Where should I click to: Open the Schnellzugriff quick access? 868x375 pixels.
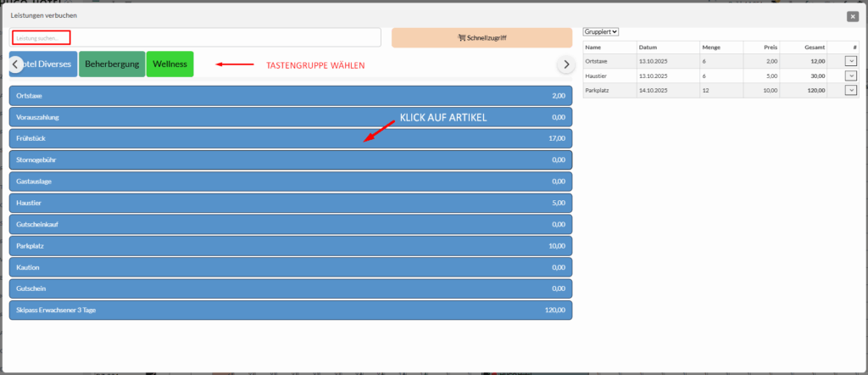click(481, 37)
